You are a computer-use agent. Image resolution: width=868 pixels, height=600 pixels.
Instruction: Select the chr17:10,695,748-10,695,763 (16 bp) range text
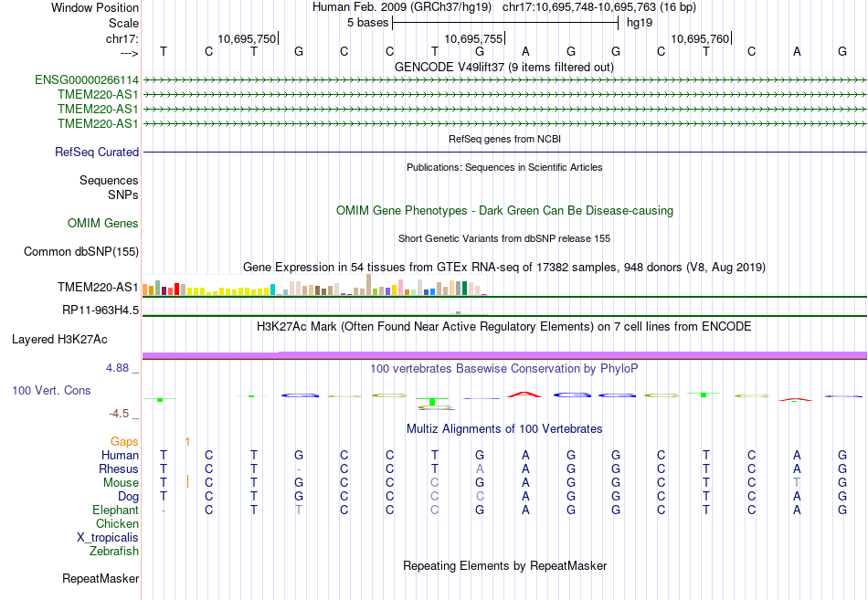(599, 7)
